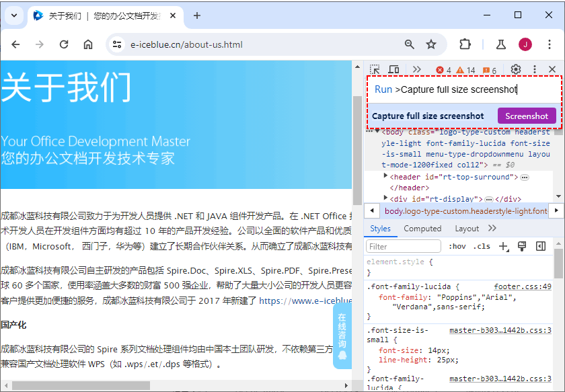
Task: Click the more panel tabs chevron
Action: click(491, 229)
